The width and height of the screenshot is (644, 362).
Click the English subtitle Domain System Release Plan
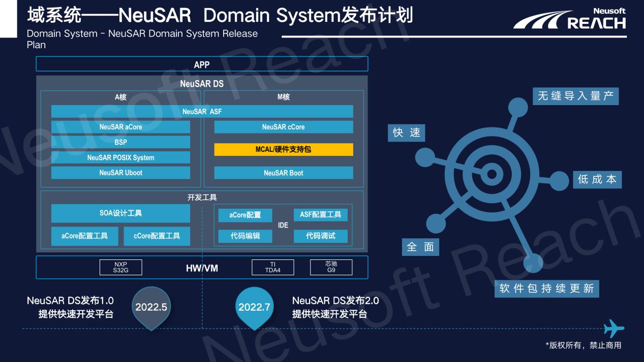coord(142,39)
